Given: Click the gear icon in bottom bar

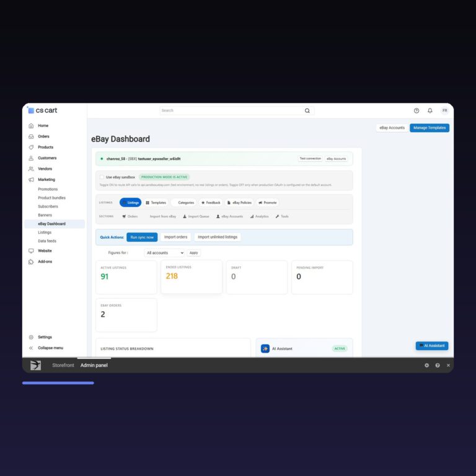Looking at the screenshot, I should (427, 366).
